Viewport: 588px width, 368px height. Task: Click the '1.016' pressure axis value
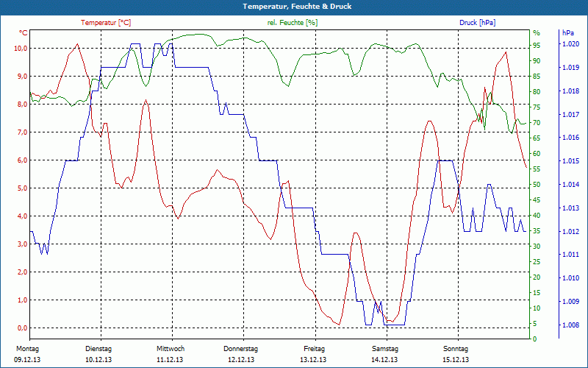[x=570, y=138]
